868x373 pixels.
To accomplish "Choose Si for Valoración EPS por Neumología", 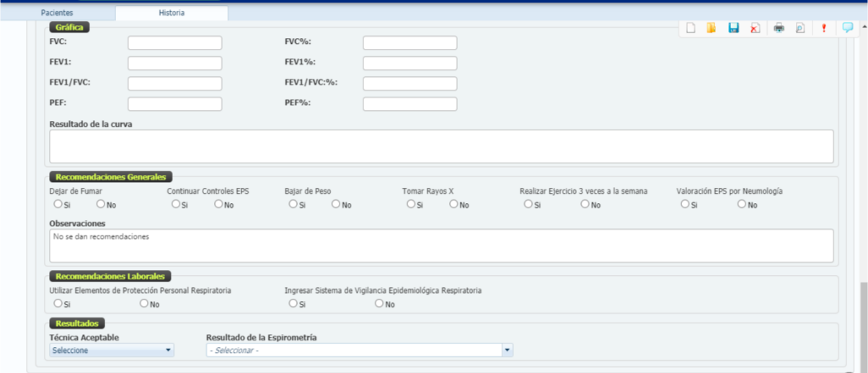I will pyautogui.click(x=684, y=205).
